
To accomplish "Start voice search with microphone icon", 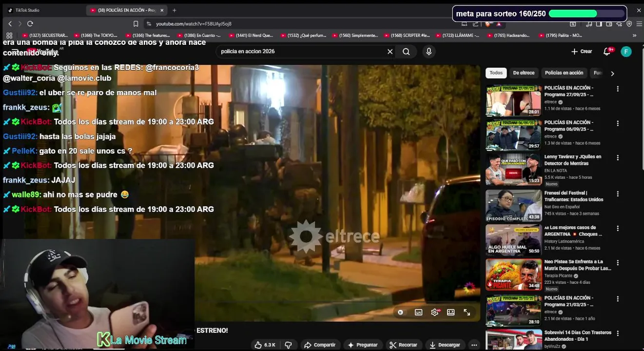I will (x=429, y=52).
